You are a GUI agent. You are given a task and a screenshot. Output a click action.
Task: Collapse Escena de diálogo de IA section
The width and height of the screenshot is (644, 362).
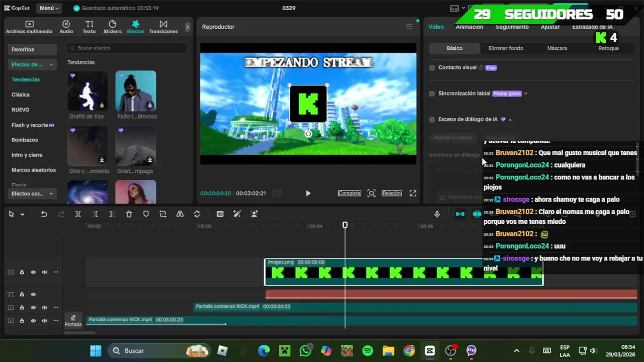point(510,120)
